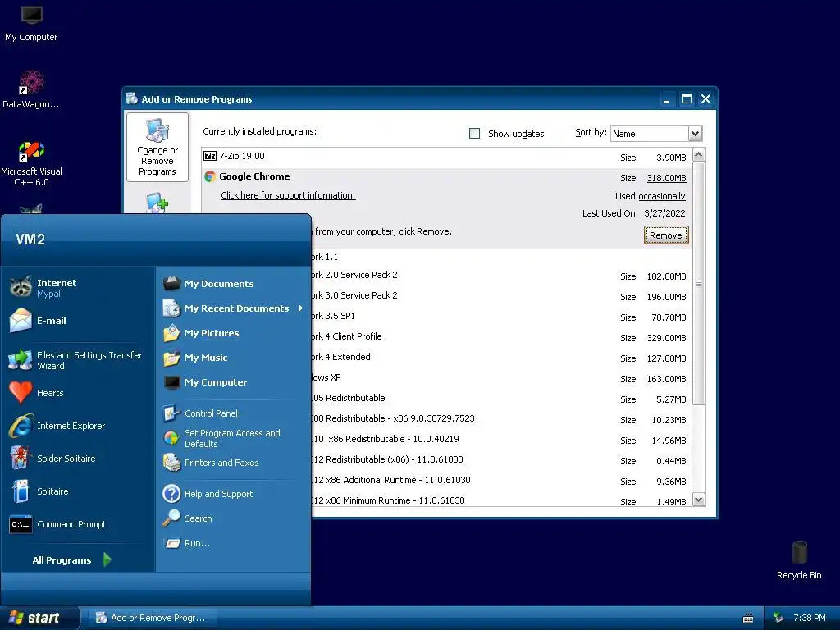Click the Google Chrome icon in list
The height and width of the screenshot is (630, 840).
point(210,176)
